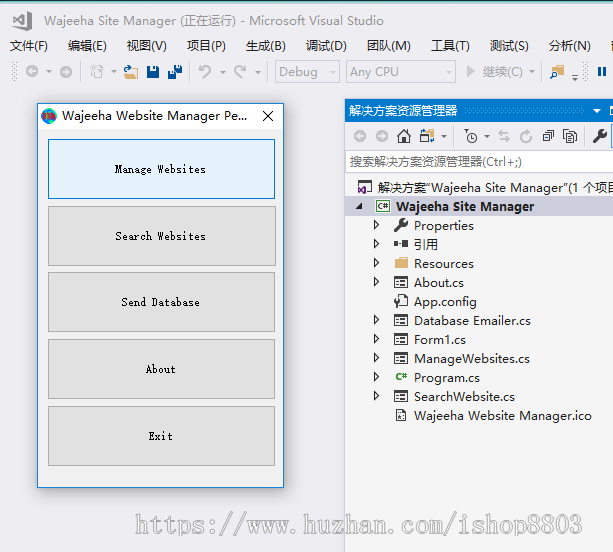Screen dimensions: 613x552
Task: Click the Solution Explorer search field
Action: [479, 161]
